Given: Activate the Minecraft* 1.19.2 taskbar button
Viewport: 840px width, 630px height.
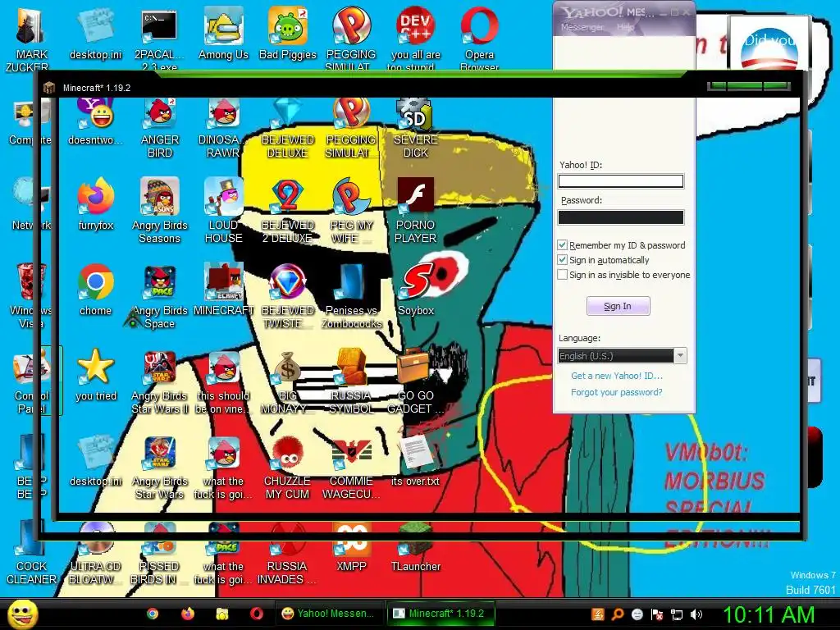Looking at the screenshot, I should click(x=440, y=614).
